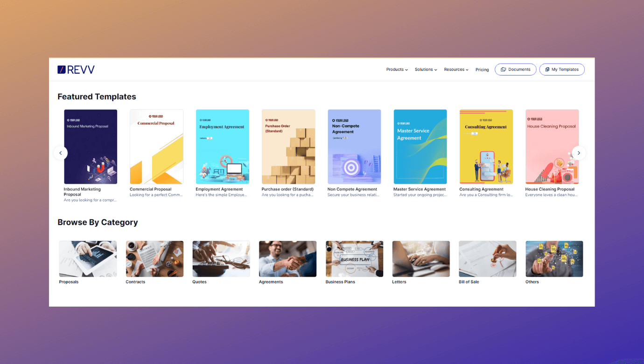
Task: Click the 'House Cleaning Proposal' title text
Action: pyautogui.click(x=550, y=189)
